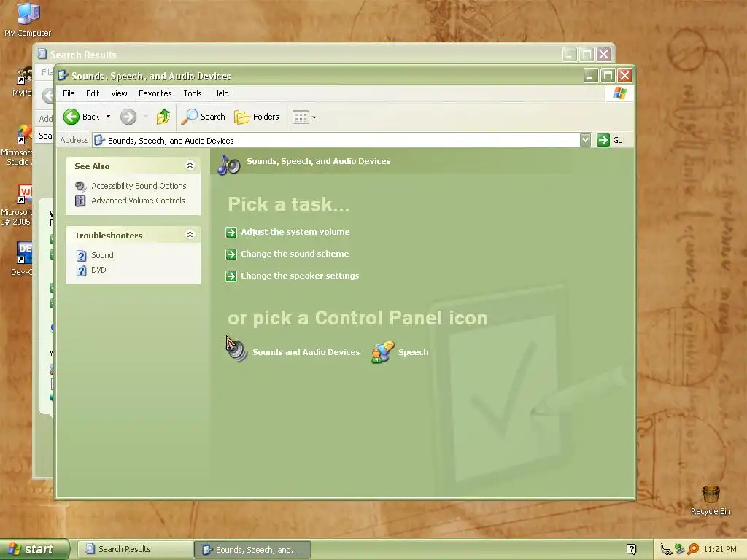Maximize the Search Results window
The height and width of the screenshot is (560, 747).
[587, 54]
